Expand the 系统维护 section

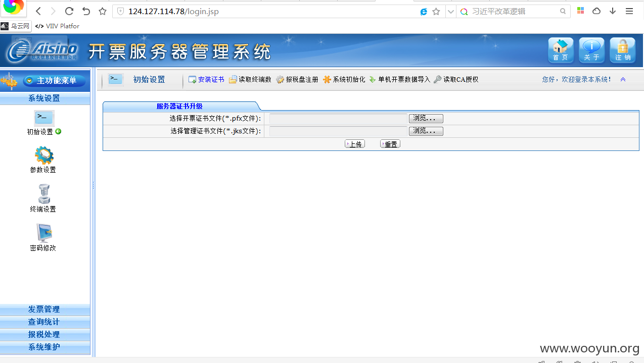click(x=45, y=347)
